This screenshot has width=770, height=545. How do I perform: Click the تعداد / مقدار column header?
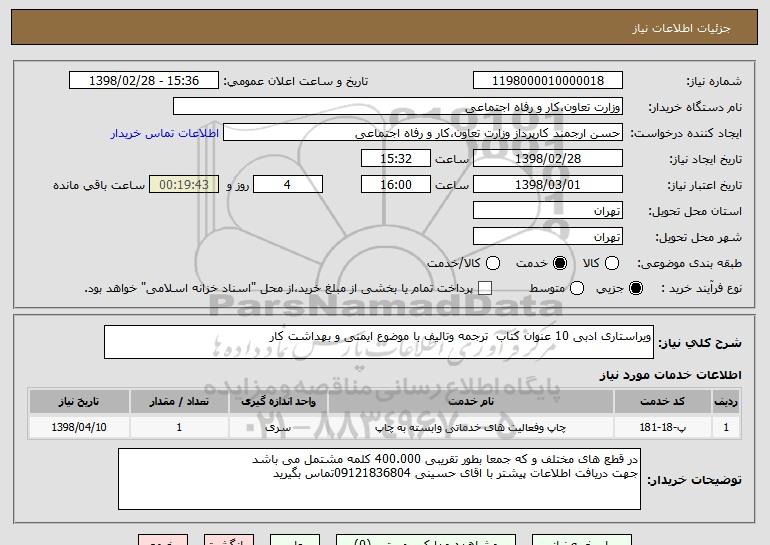tap(179, 402)
